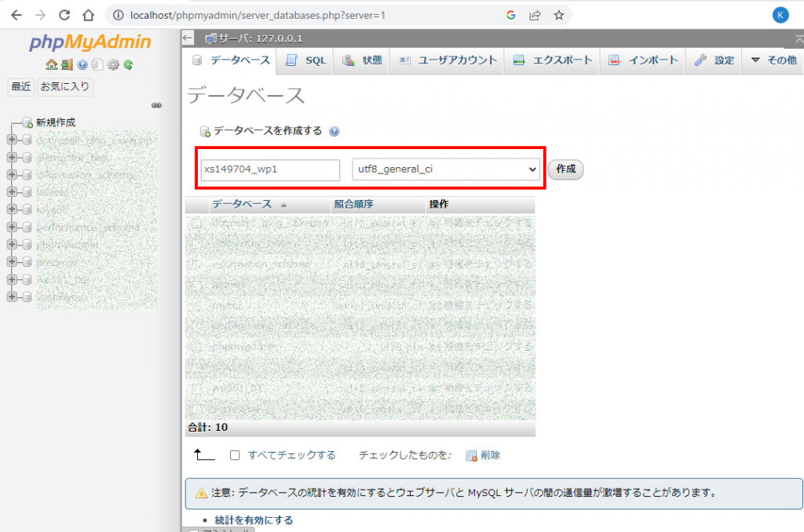804x532 pixels.
Task: Click the database name input field
Action: (270, 169)
